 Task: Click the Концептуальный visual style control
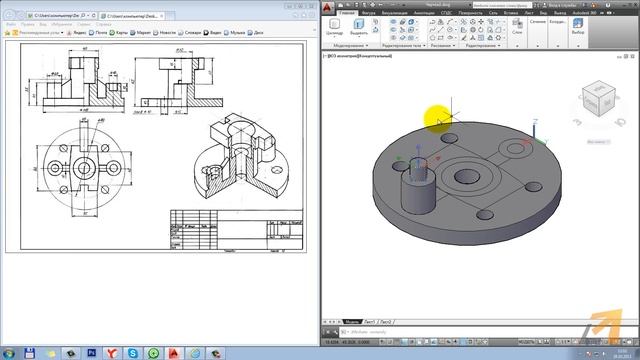coord(375,56)
